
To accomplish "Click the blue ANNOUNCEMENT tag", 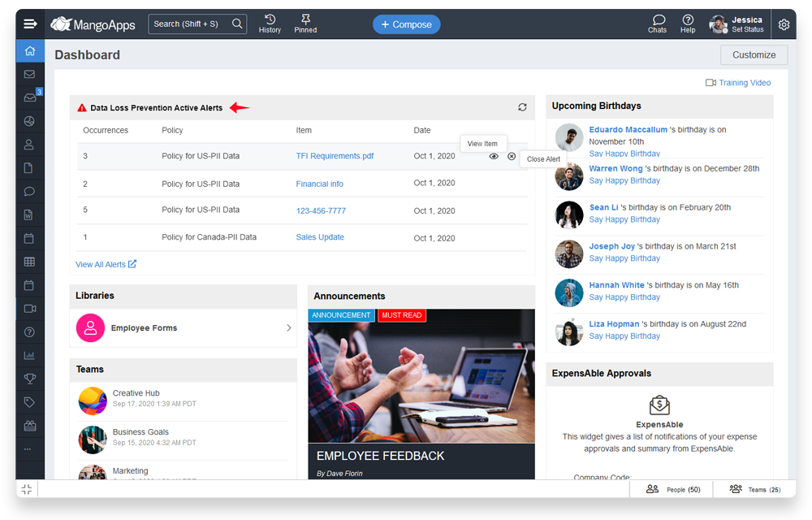I will point(341,315).
